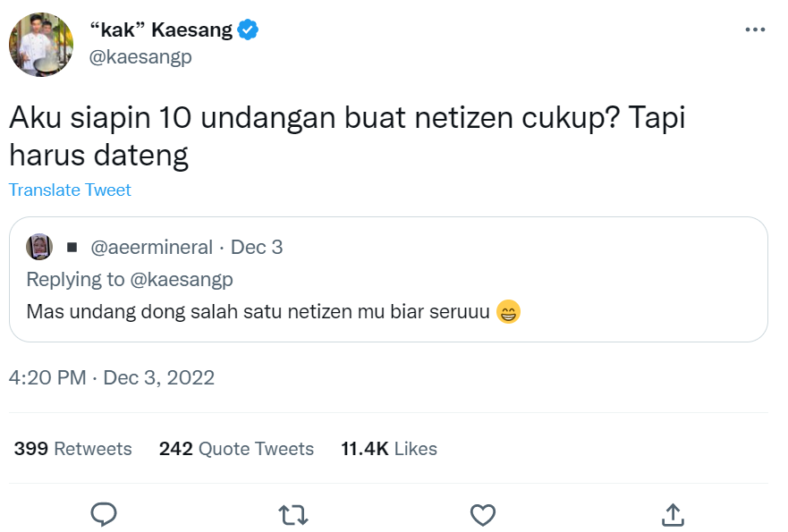Viewport: 788px width, 532px height.
Task: Click the "kak" Kaesang display name
Action: point(161,30)
